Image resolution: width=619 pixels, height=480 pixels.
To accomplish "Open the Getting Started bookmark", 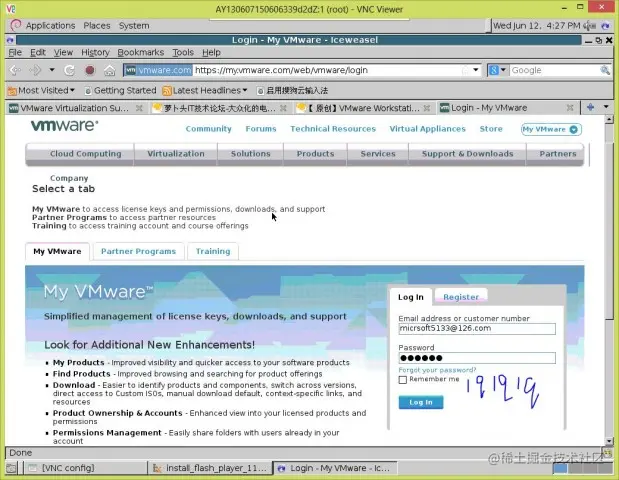I will tap(120, 90).
